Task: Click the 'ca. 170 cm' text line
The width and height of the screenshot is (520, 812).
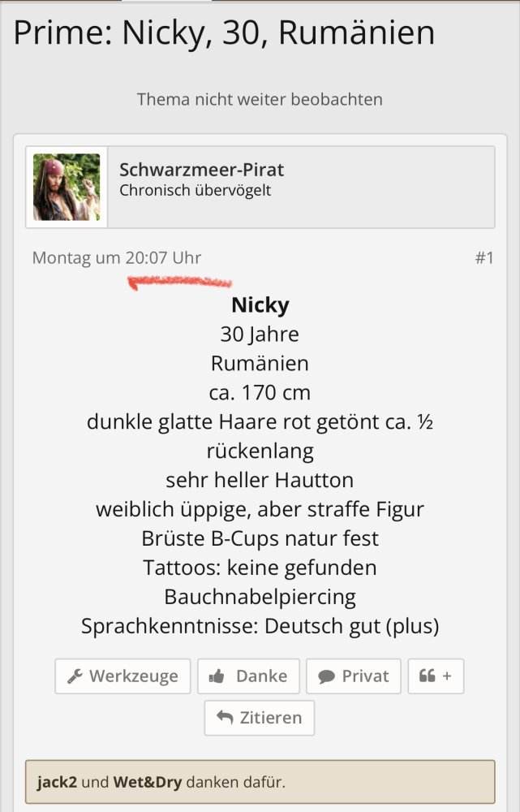Action: pos(260,392)
